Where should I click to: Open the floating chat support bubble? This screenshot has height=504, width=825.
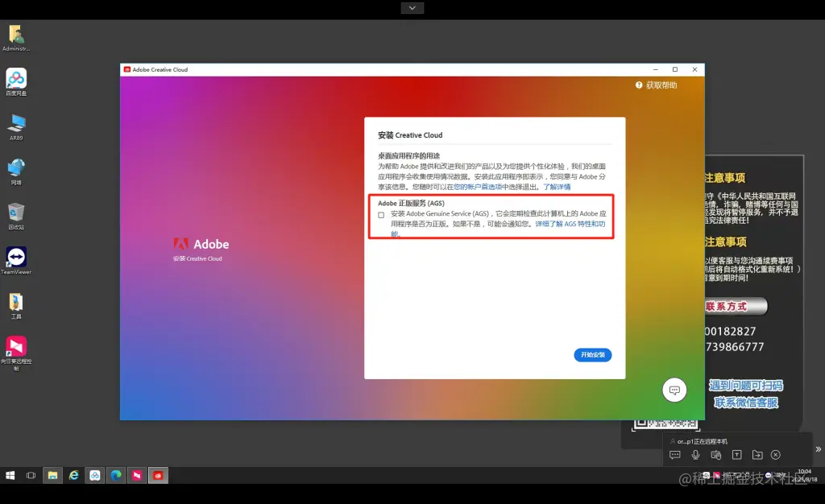point(674,390)
